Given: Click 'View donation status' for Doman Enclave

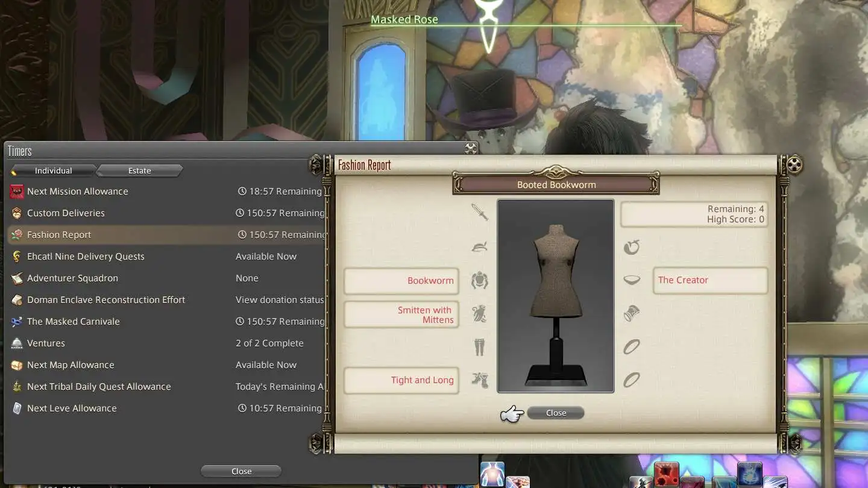Looking at the screenshot, I should point(280,300).
